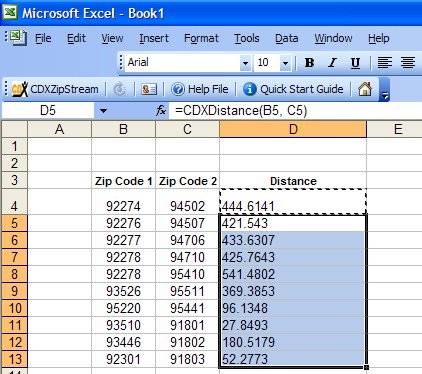
Task: Select row 1 header
Action: tap(14, 146)
